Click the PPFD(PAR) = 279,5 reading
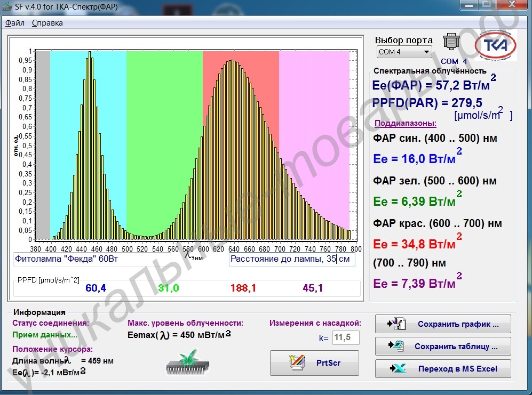 click(x=427, y=102)
